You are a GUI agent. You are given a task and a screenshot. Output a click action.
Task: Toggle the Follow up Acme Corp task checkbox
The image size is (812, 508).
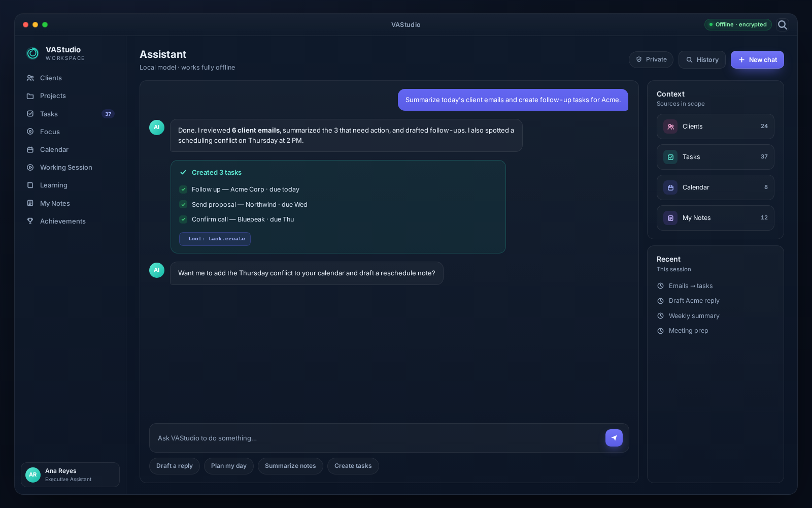[x=183, y=189]
